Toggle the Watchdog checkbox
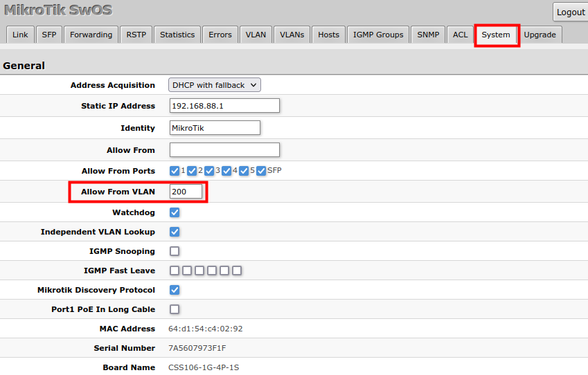The image size is (588, 375). coord(175,212)
